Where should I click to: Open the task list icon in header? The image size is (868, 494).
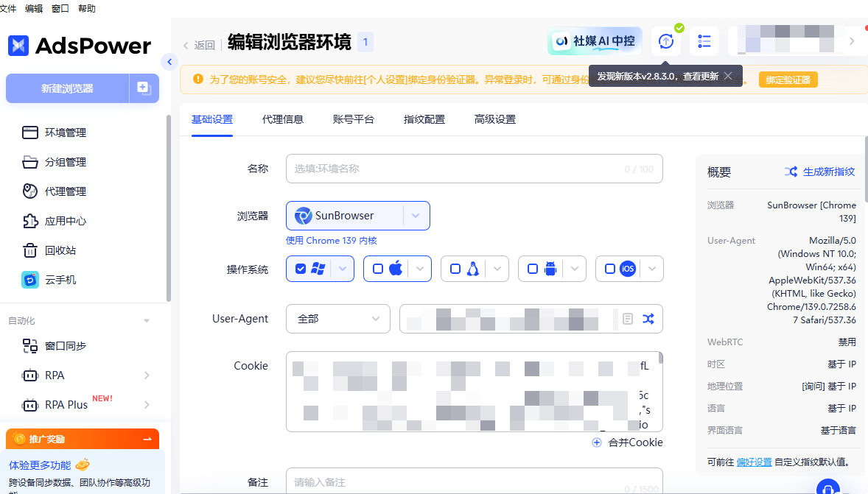704,41
